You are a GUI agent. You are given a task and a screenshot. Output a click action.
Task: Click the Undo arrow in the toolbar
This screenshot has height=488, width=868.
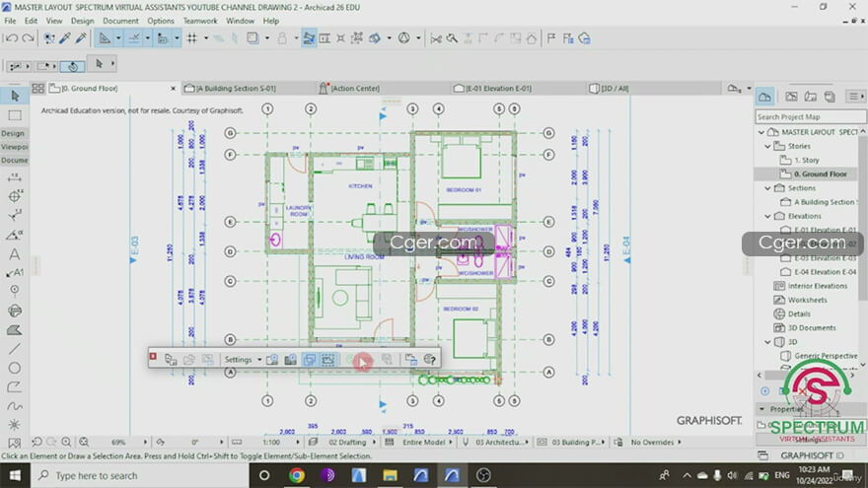click(x=11, y=38)
